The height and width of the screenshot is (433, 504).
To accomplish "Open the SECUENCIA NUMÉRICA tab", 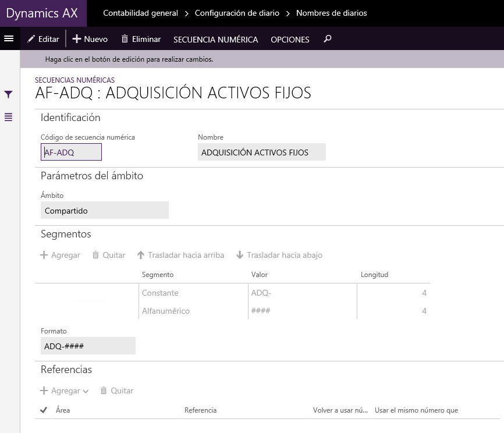I will pyautogui.click(x=216, y=40).
